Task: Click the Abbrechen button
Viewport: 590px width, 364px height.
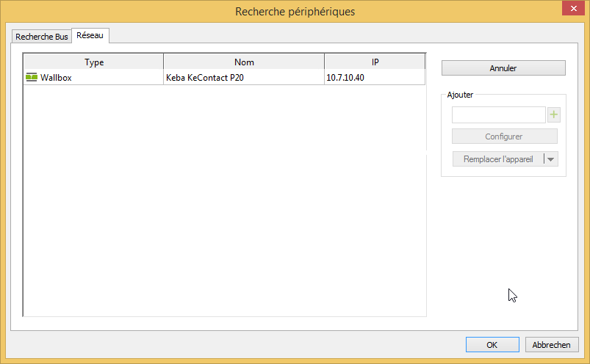Action: tap(552, 345)
